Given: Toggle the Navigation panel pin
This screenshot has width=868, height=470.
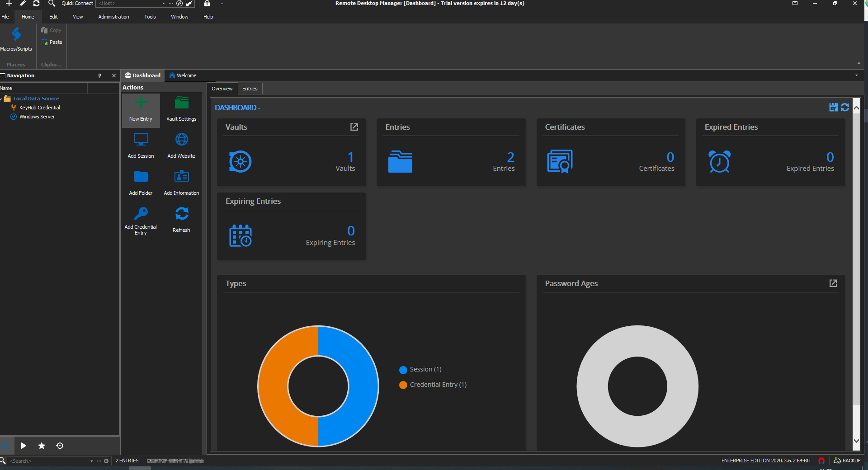Looking at the screenshot, I should click(x=100, y=75).
